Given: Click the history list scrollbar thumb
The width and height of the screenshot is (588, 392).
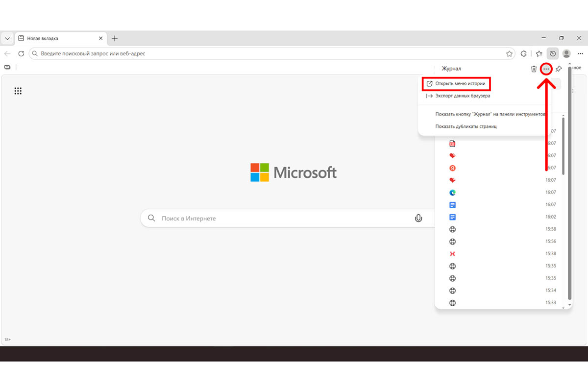Looking at the screenshot, I should [x=563, y=146].
